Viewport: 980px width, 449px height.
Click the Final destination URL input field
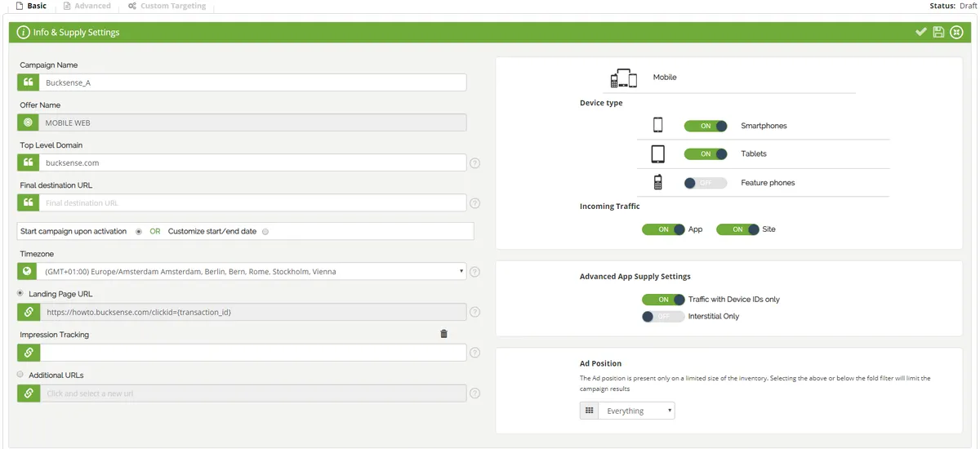tap(253, 202)
